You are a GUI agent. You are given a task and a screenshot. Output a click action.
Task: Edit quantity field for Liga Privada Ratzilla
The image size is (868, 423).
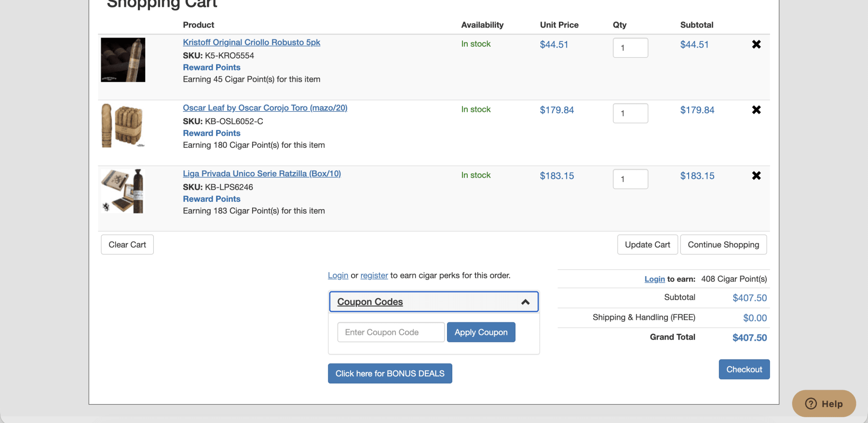(630, 179)
